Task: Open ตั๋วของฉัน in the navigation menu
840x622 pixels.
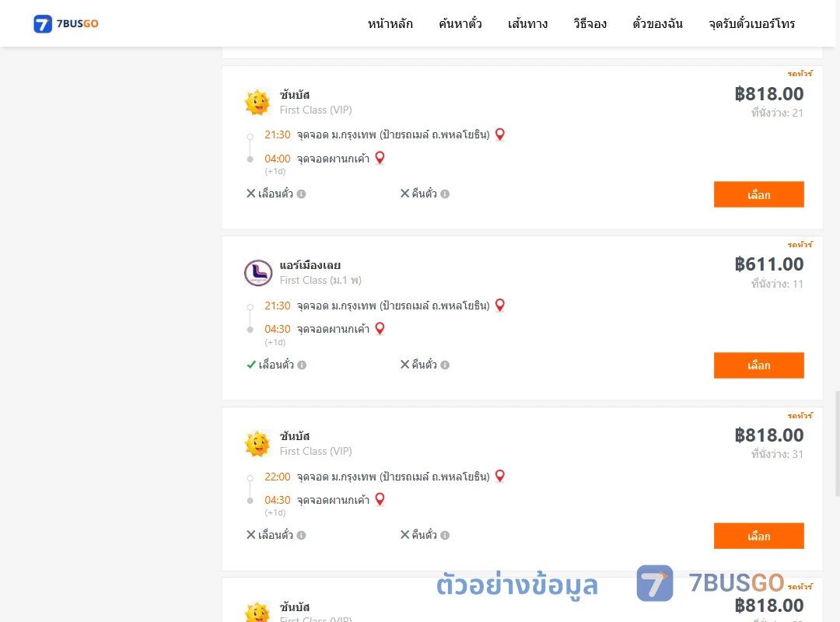Action: [x=657, y=23]
